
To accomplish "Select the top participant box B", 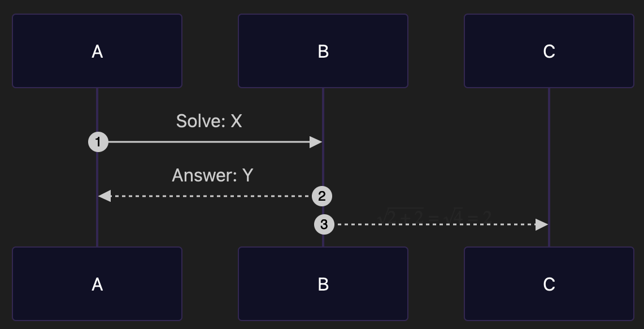I will click(323, 51).
